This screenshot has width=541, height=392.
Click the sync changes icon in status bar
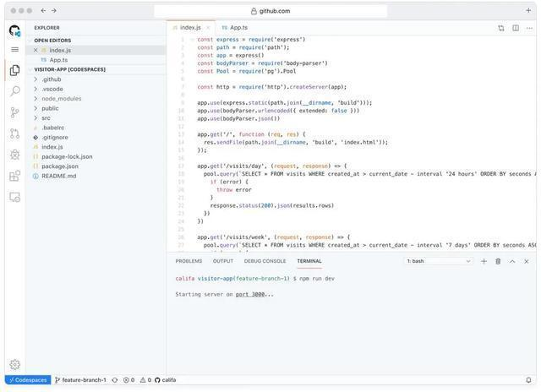click(115, 380)
